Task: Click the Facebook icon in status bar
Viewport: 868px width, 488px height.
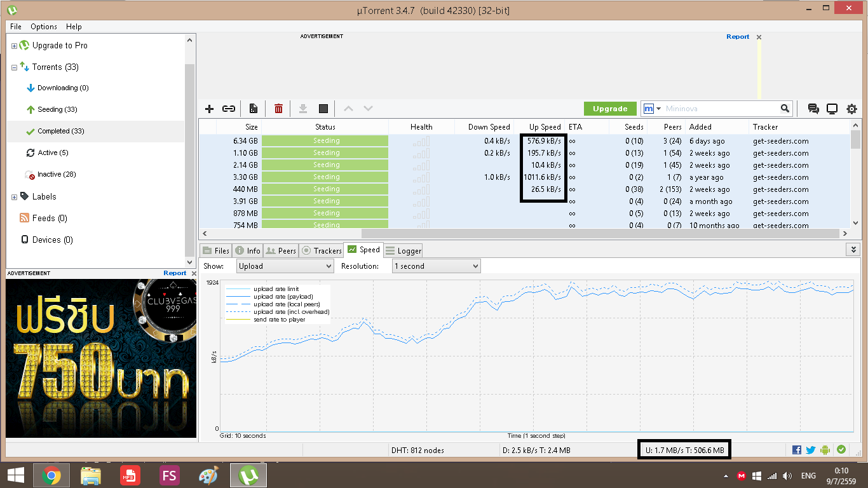Action: pos(797,450)
